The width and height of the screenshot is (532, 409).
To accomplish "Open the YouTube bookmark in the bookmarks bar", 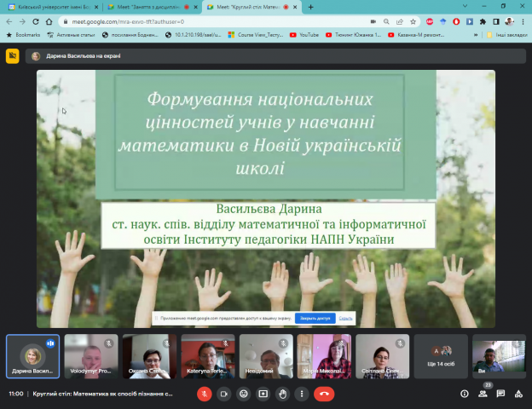I will pos(304,35).
